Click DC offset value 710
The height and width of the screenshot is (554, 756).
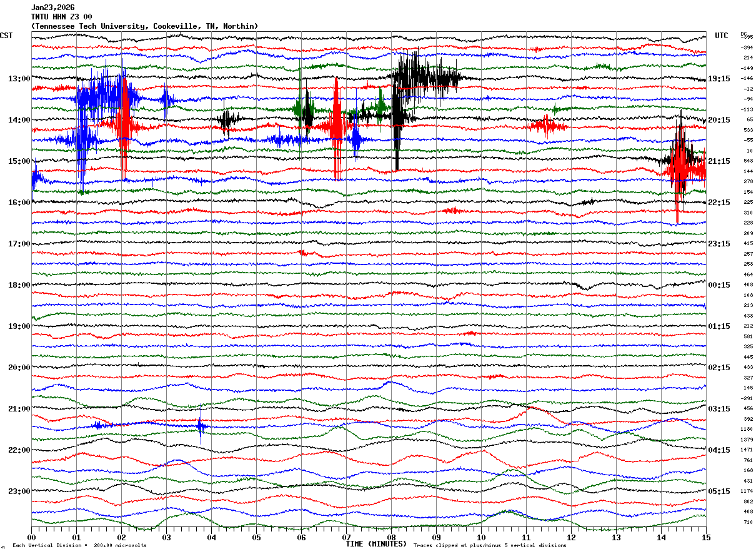[x=749, y=522]
